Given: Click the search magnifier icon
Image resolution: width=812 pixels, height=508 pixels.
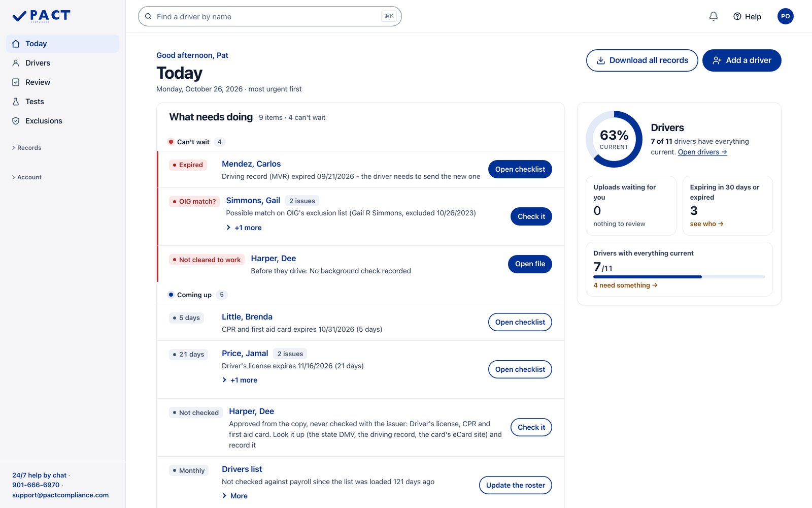Looking at the screenshot, I should [148, 16].
